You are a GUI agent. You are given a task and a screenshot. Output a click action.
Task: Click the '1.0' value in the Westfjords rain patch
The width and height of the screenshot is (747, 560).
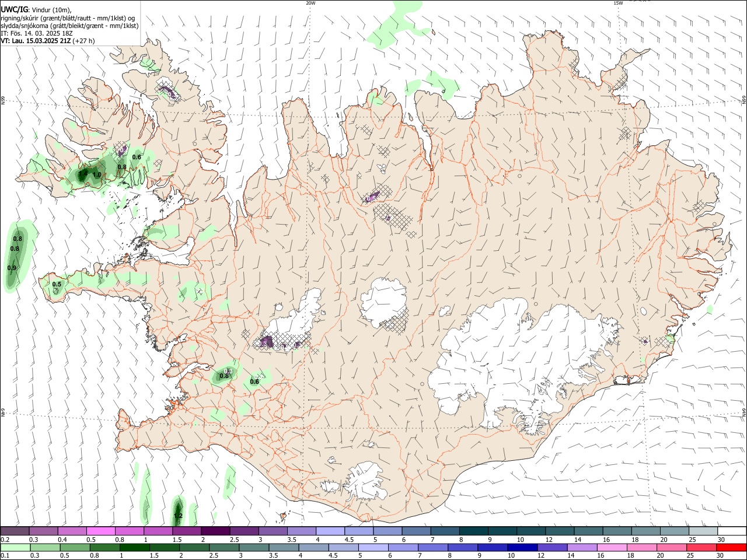[x=97, y=174]
